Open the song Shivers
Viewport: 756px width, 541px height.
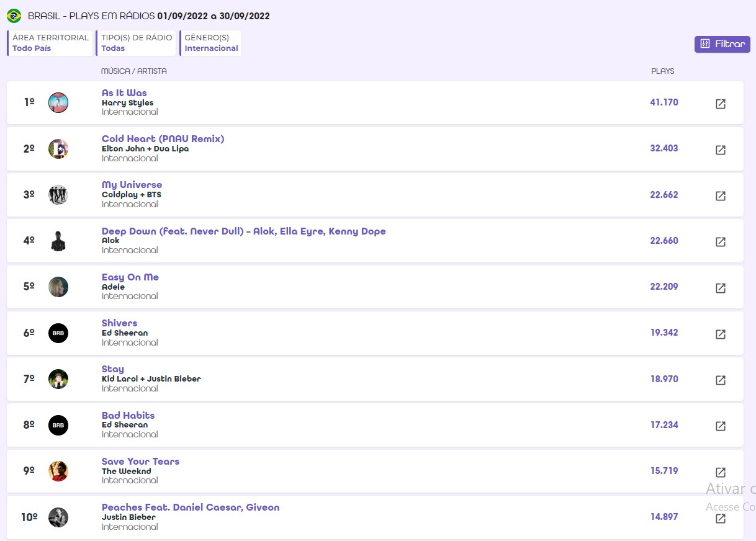tap(119, 323)
